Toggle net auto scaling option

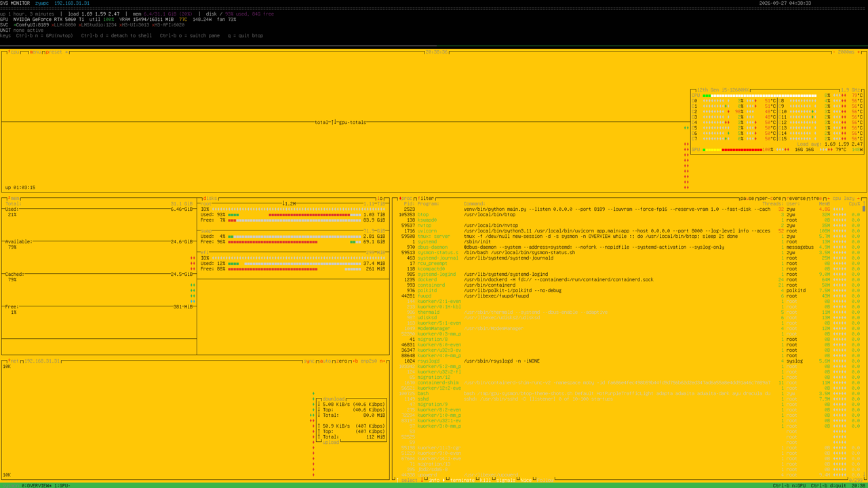click(x=325, y=361)
